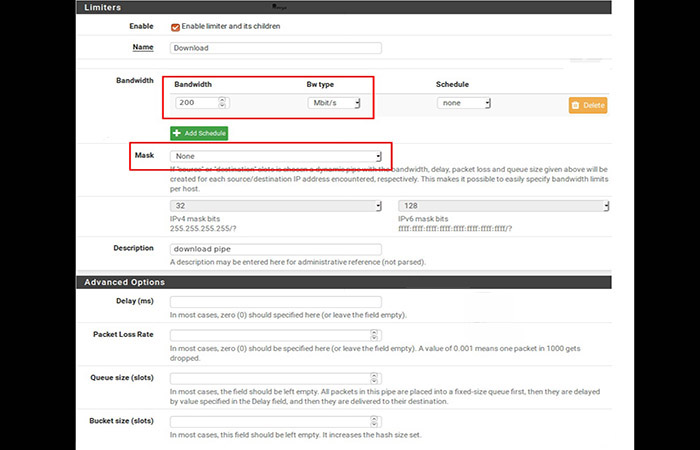Click the Delay (ms) input field
Viewport: 700px width, 450px height.
point(275,302)
